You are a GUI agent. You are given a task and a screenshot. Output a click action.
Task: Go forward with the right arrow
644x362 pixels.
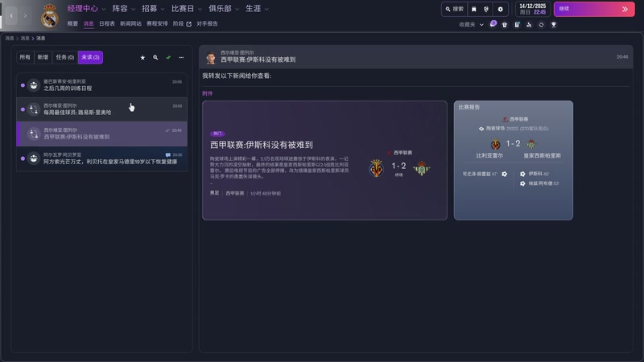tap(25, 15)
